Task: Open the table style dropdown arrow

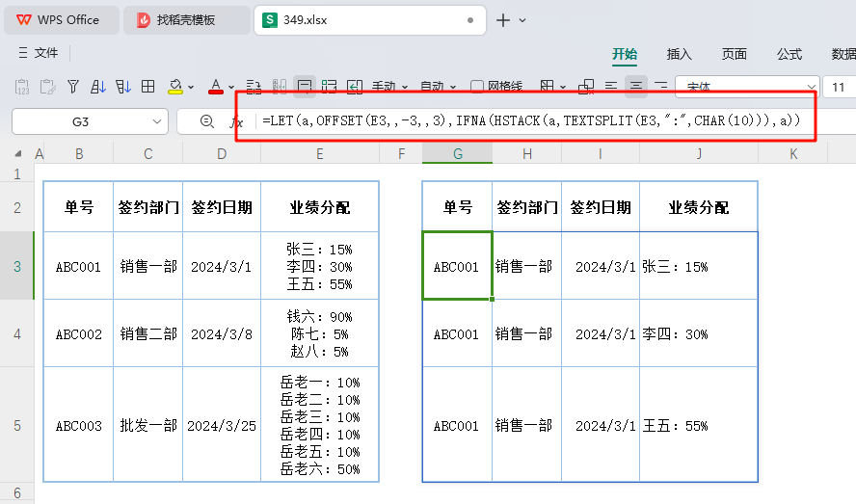Action: pyautogui.click(x=563, y=88)
